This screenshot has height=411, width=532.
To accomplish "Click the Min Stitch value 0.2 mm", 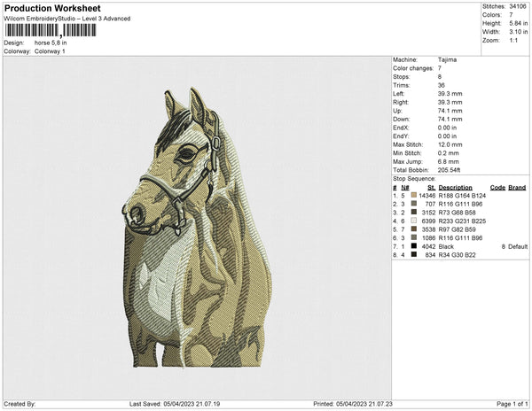I will 448,153.
